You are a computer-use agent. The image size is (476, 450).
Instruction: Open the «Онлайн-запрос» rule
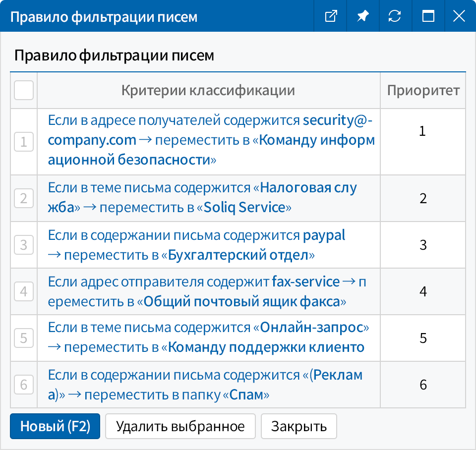[208, 337]
